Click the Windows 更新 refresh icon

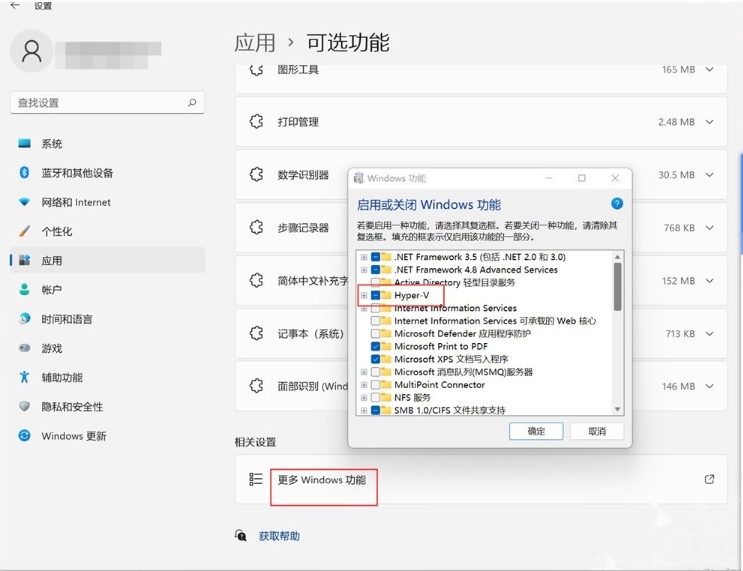pos(24,435)
